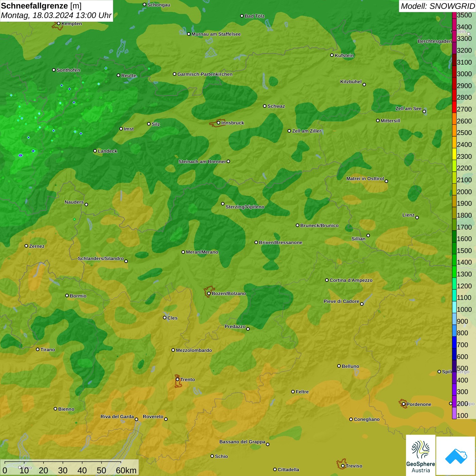Click the Meran/Merano location dot
The image size is (476, 476).
point(183,252)
